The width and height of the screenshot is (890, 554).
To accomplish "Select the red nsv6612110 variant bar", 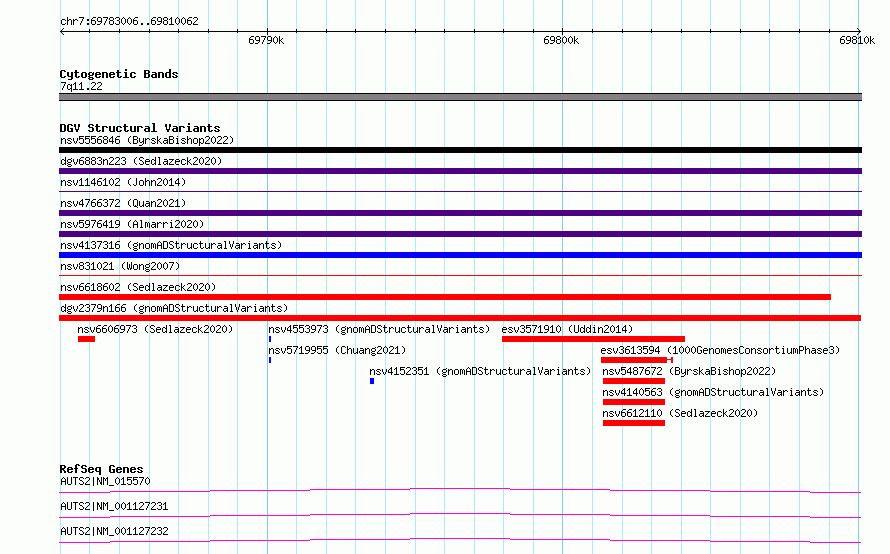I will (634, 423).
